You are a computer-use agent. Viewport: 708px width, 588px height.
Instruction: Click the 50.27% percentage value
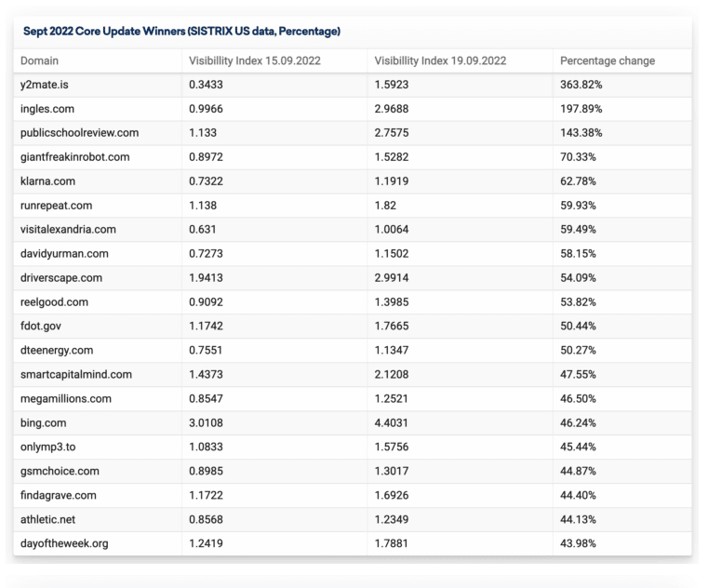[x=578, y=351]
